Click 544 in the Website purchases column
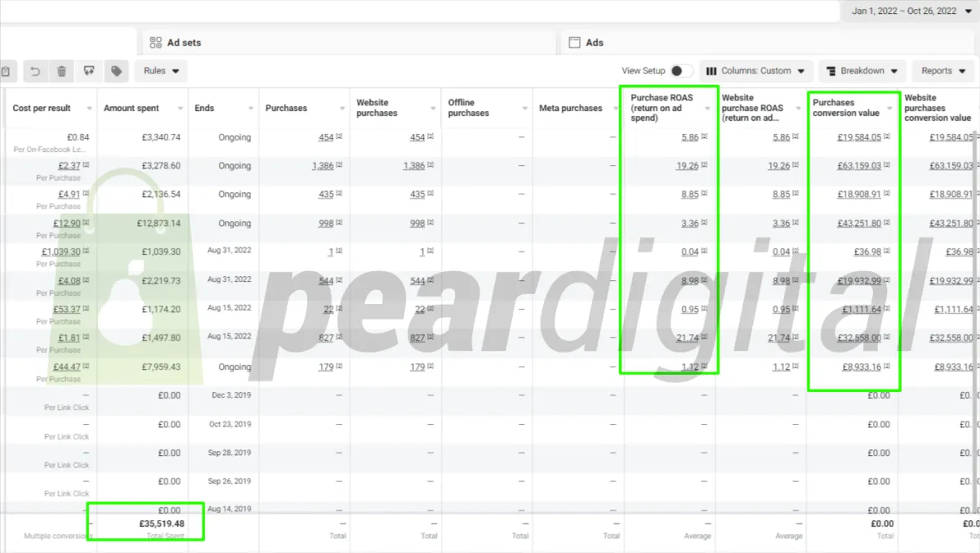Image resolution: width=980 pixels, height=553 pixels. (417, 281)
